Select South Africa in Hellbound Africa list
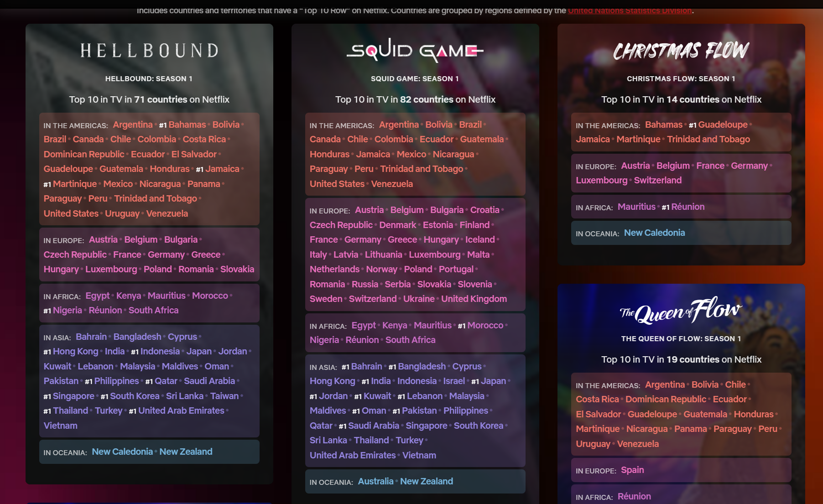This screenshot has height=504, width=823. pos(153,311)
